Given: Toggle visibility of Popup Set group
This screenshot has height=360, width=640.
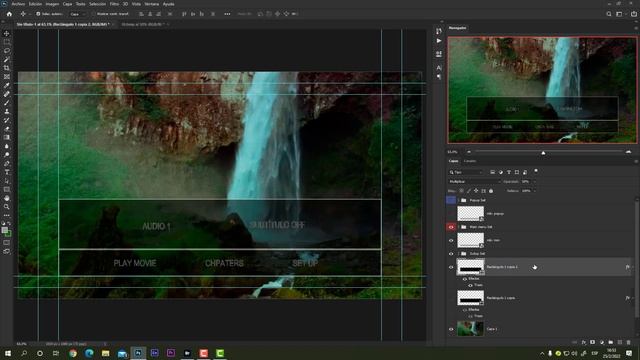Looking at the screenshot, I should tap(451, 200).
